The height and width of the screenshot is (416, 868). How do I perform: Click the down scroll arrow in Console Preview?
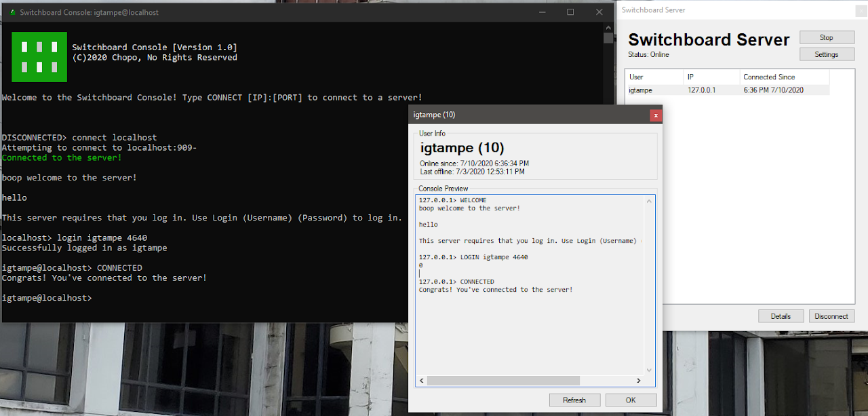[x=649, y=370]
